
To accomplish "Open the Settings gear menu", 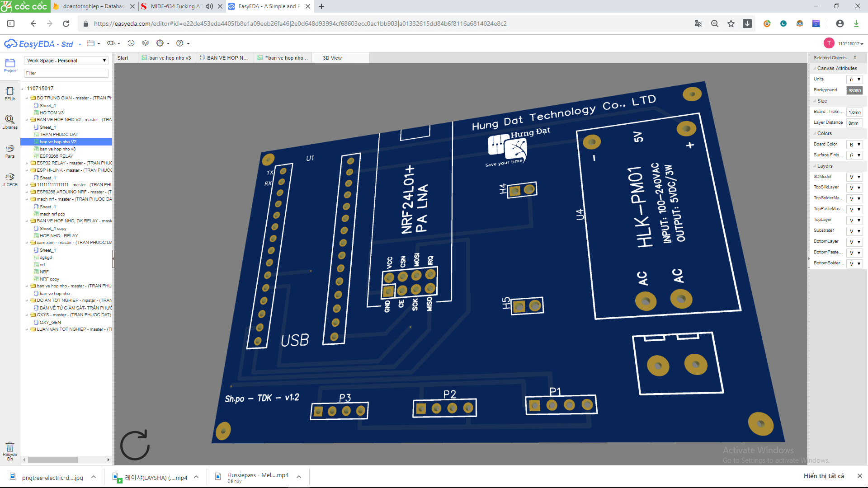I will point(163,43).
